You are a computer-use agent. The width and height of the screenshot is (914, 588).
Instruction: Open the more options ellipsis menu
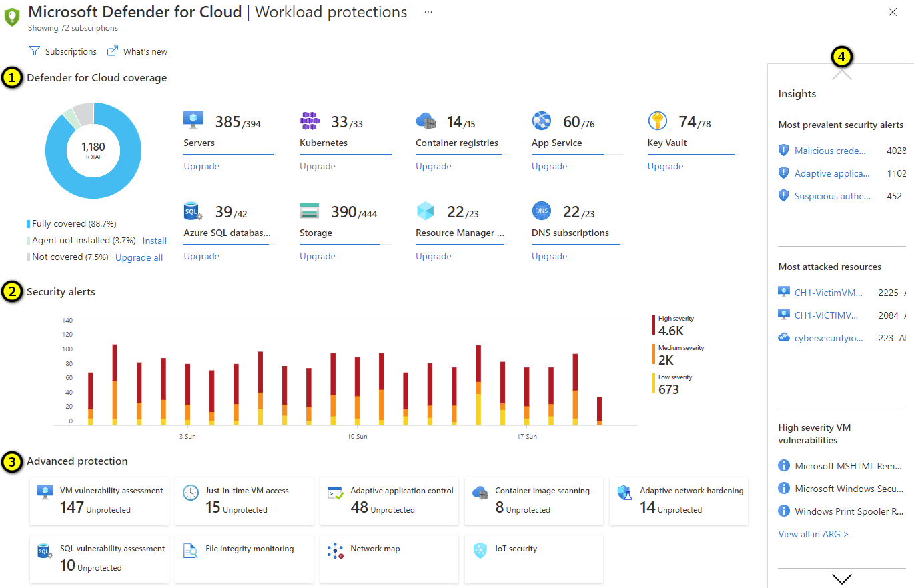[x=428, y=11]
